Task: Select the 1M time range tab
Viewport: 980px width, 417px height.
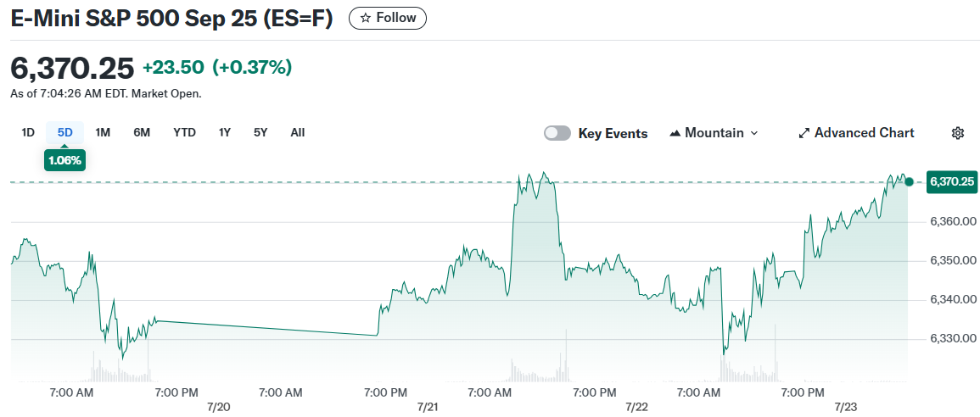Action: (103, 132)
